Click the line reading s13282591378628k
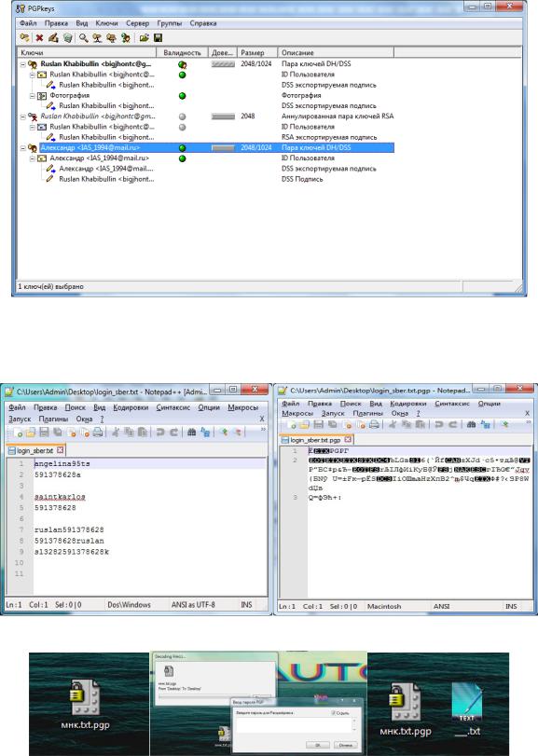 72,552
